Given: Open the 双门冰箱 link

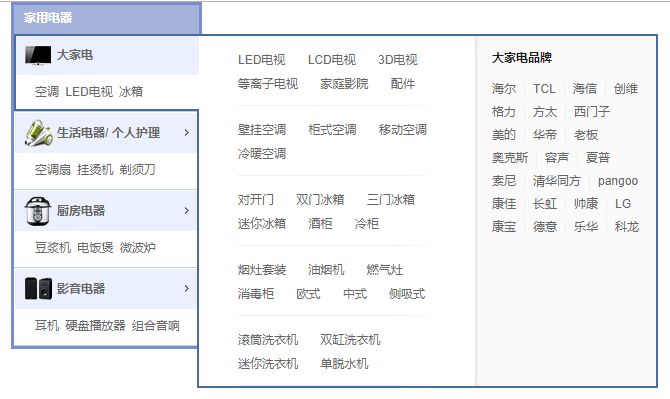Looking at the screenshot, I should point(320,200).
